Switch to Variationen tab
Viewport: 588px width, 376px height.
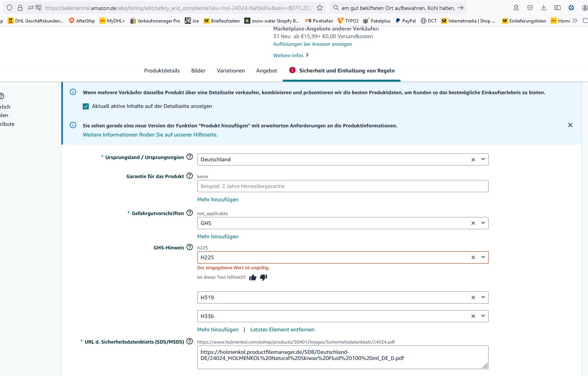(231, 71)
